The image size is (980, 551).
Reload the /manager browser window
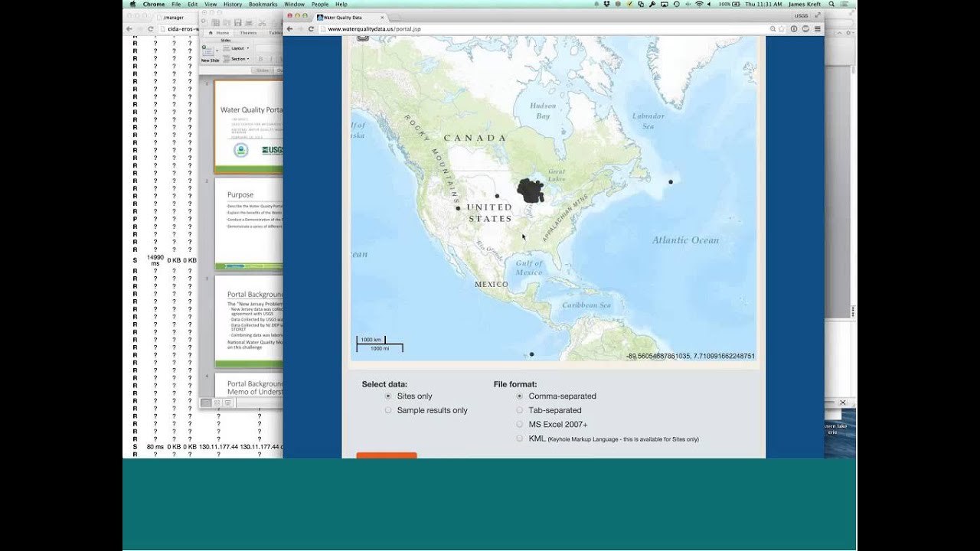[151, 29]
